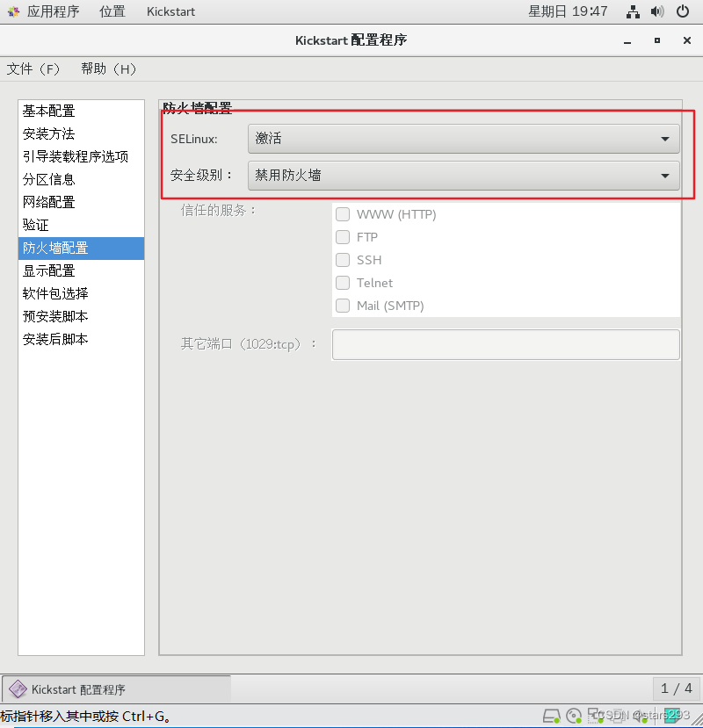
Task: Toggle the SSH checkbox
Action: tap(343, 260)
